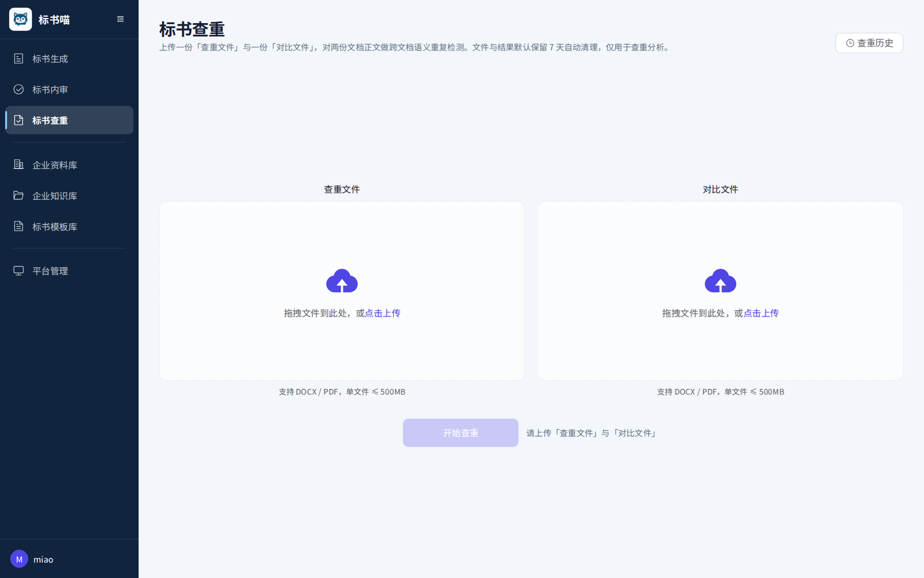Click the 企业资料库 building icon
Image resolution: width=924 pixels, height=578 pixels.
[18, 165]
